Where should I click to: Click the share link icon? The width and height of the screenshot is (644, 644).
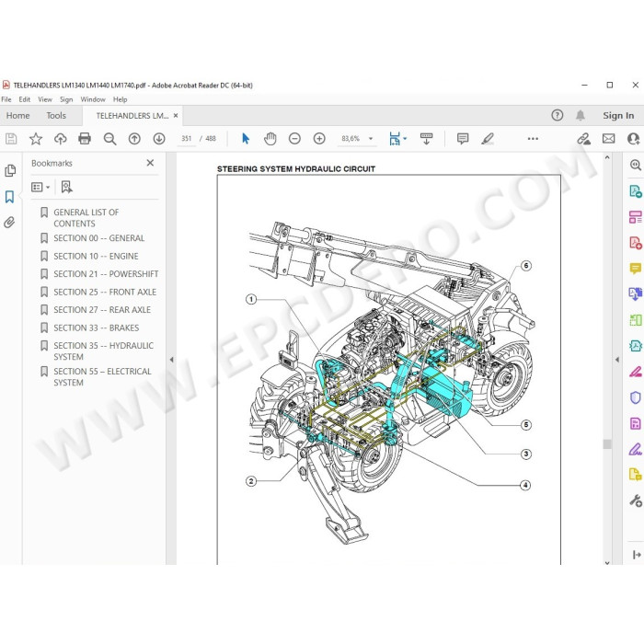[x=583, y=139]
